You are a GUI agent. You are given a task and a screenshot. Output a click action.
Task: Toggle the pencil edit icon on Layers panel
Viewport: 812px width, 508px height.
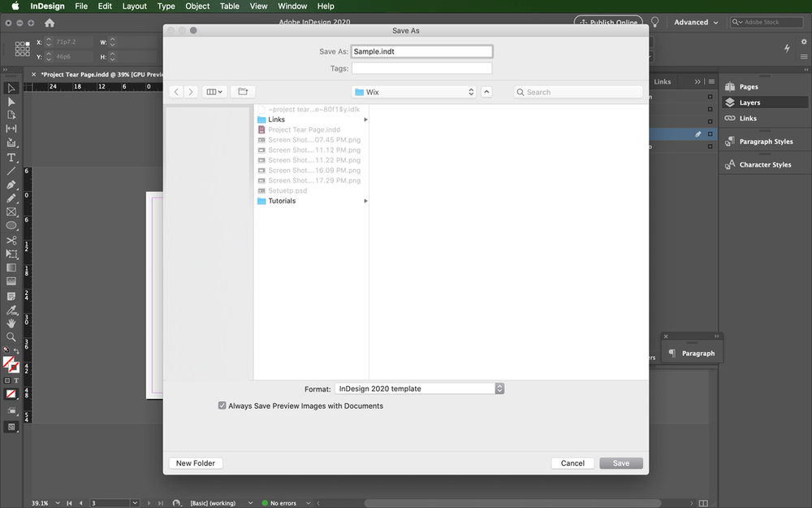[698, 134]
